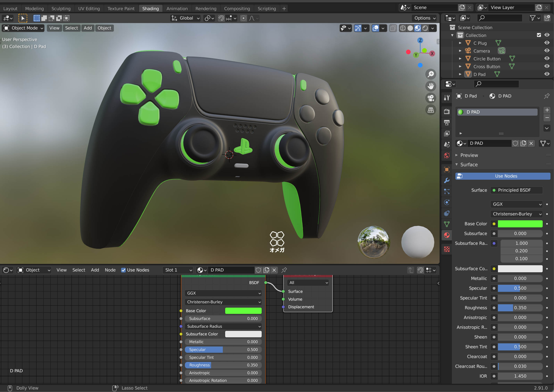Open the All target dropdown on output node
The height and width of the screenshot is (392, 554).
(x=308, y=283)
